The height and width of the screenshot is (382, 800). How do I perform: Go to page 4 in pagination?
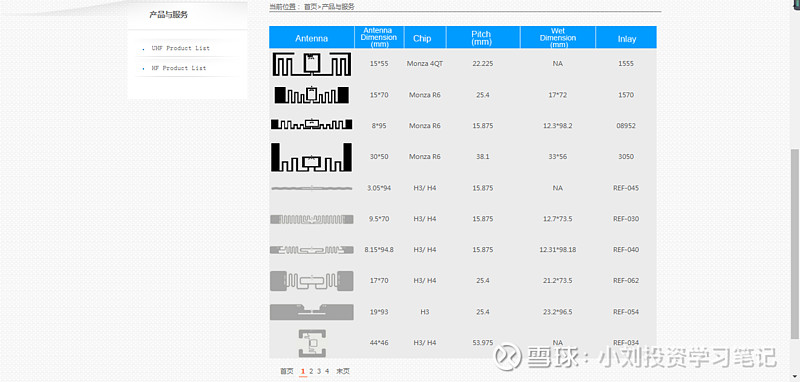pos(327,371)
